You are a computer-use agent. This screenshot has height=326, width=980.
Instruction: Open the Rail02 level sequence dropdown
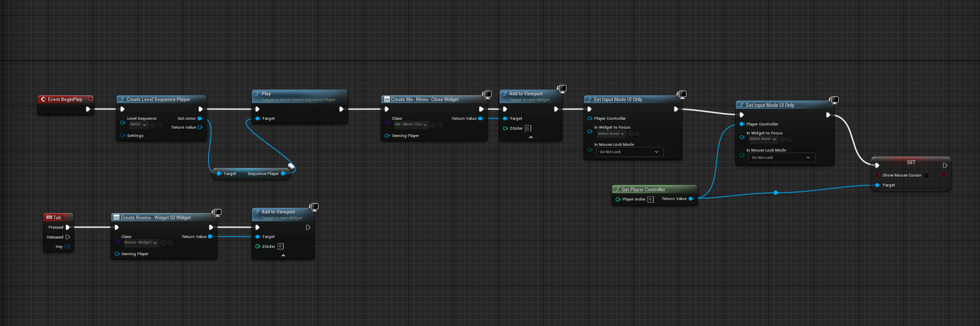coord(138,125)
